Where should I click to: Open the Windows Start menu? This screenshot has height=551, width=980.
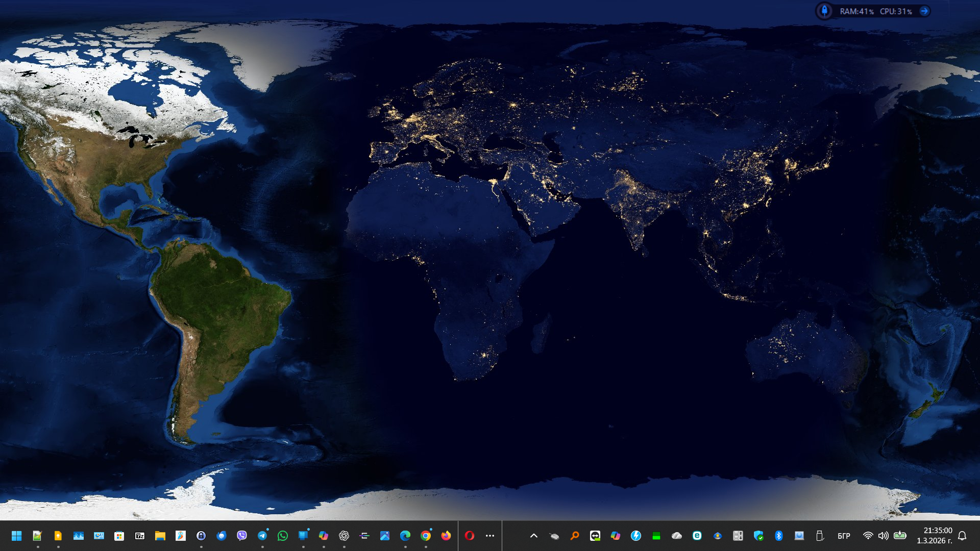(16, 536)
